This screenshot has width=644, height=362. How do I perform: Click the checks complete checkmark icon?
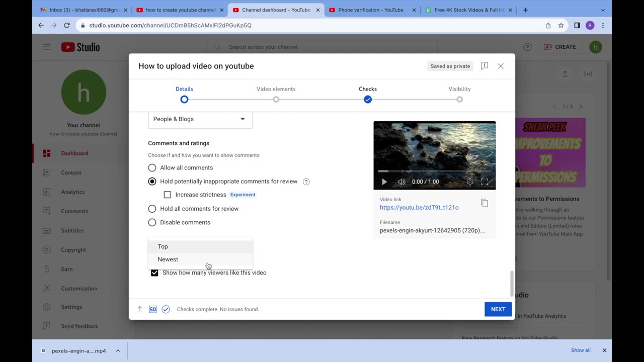pyautogui.click(x=166, y=309)
